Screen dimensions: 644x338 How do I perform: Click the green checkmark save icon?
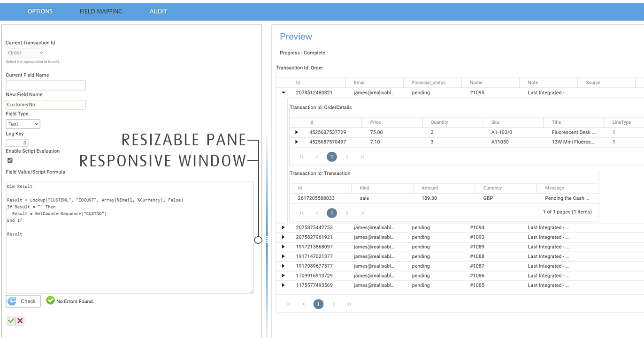coord(11,321)
